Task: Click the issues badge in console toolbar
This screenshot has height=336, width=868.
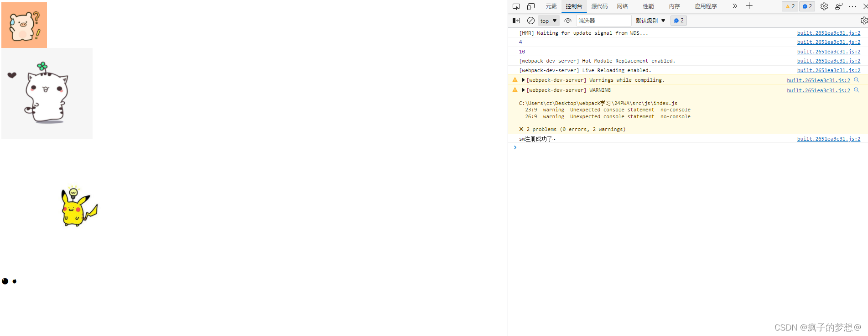Action: pos(679,21)
